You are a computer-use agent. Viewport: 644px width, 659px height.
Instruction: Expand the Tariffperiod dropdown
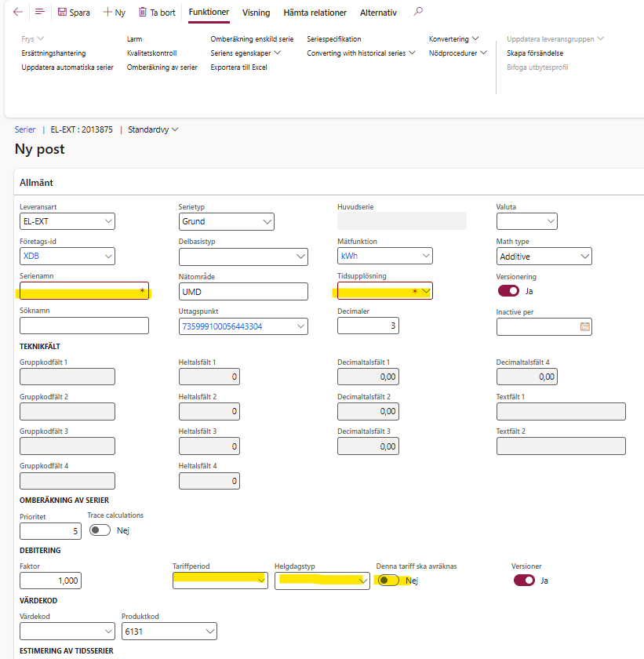(260, 581)
